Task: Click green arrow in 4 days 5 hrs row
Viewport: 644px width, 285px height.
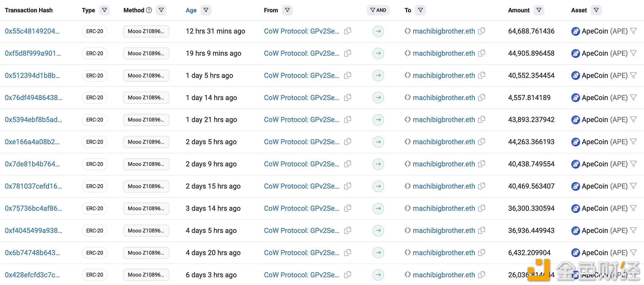Action: pos(378,231)
